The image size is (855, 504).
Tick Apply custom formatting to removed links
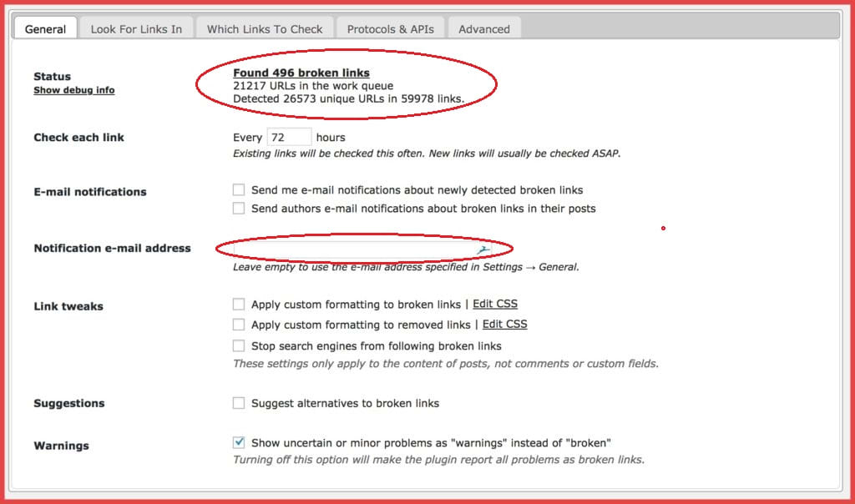[238, 325]
